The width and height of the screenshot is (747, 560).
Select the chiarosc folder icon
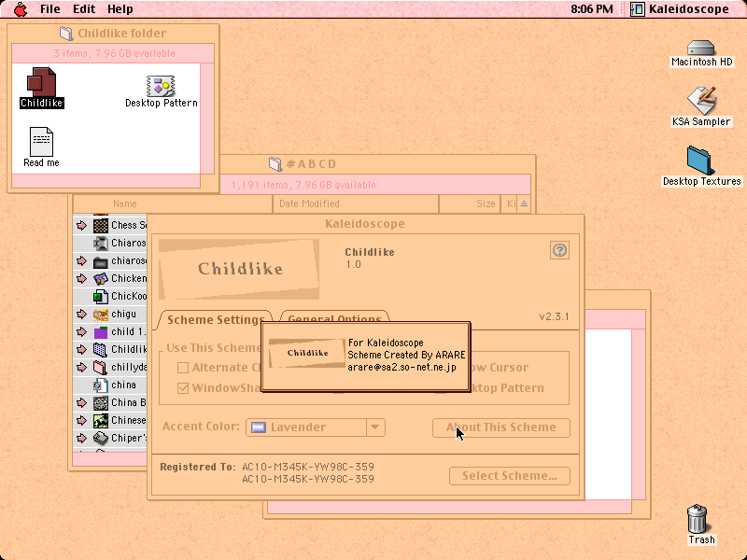point(101,261)
